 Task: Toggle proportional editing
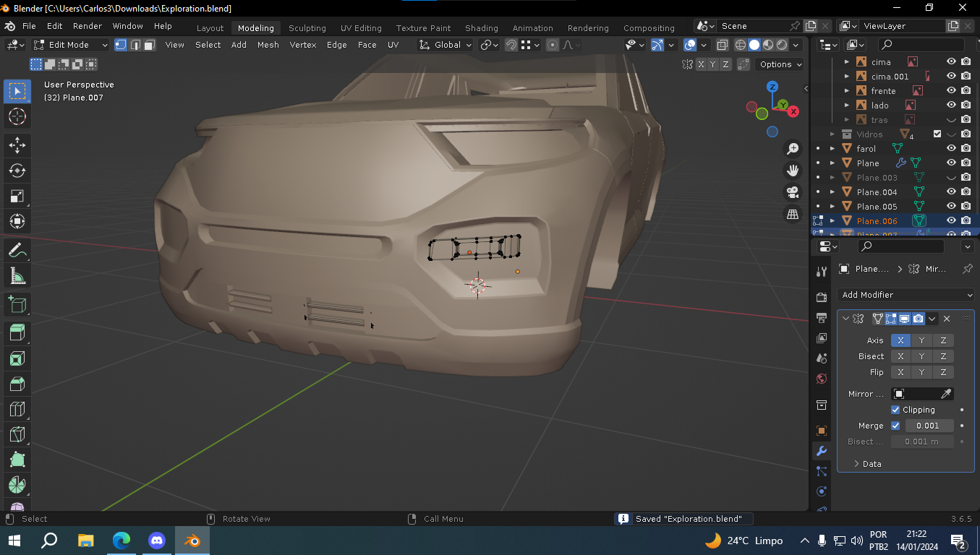(x=553, y=45)
